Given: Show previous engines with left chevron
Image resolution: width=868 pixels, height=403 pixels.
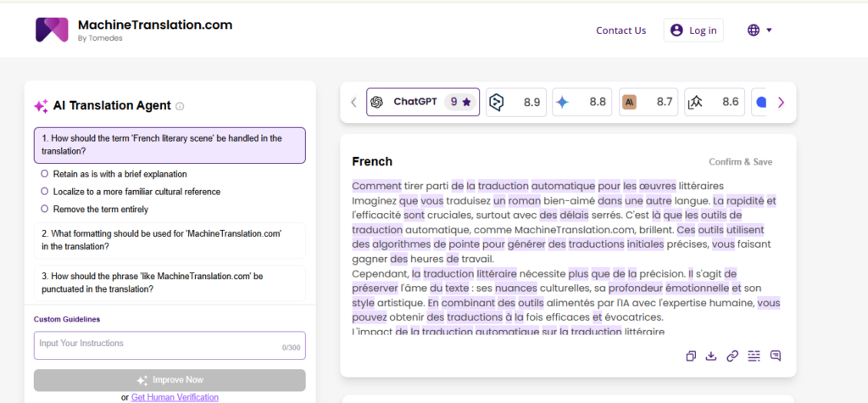Looking at the screenshot, I should [354, 102].
